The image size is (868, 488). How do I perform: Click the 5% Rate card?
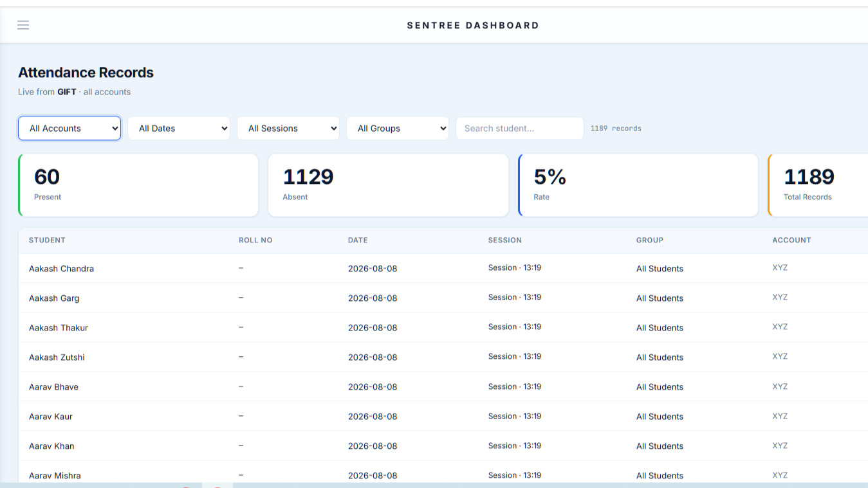(638, 185)
